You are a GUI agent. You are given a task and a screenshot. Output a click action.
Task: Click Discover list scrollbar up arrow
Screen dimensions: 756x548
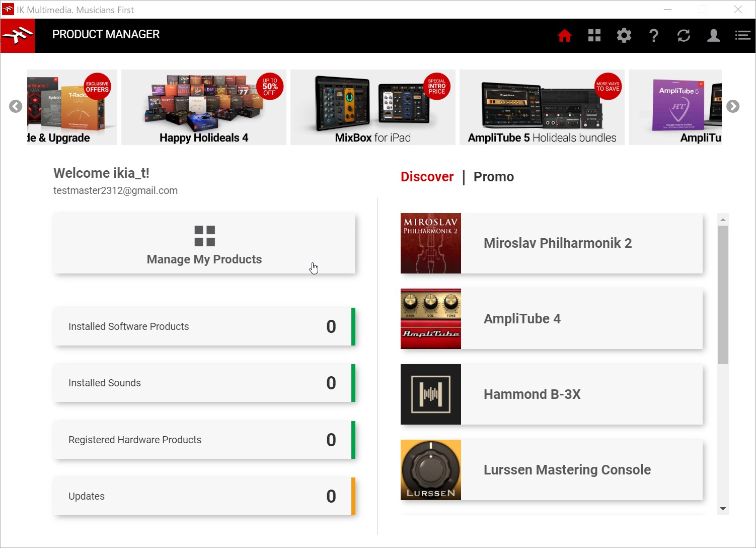tap(723, 220)
